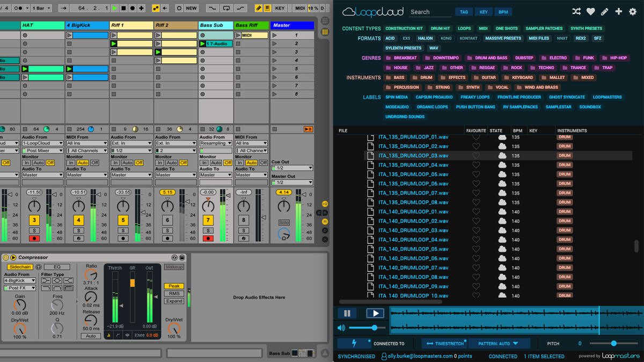
Task: Open the Cue Out 1/2 dropdown
Action: [x=292, y=168]
